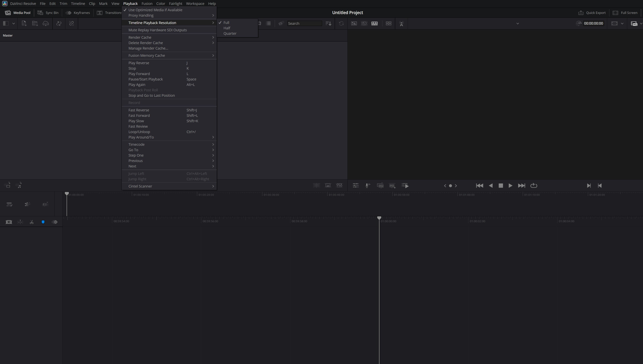Select Full playback resolution
Viewport: 643px width, 364px height.
237,22
